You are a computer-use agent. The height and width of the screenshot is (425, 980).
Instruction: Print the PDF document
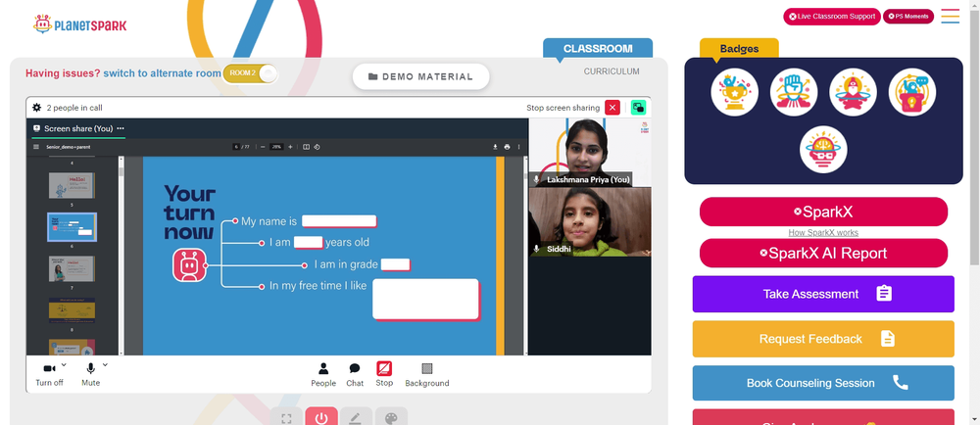[x=507, y=147]
